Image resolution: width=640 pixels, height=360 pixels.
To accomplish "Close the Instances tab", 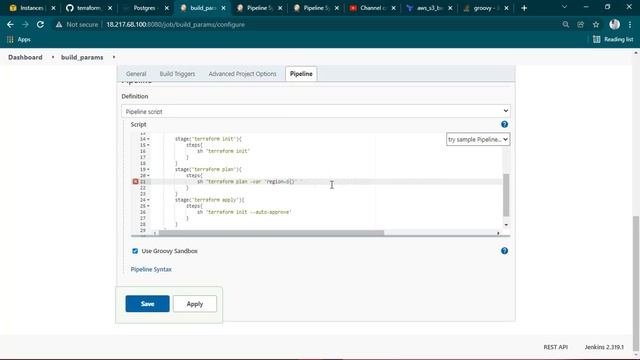I will (53, 8).
